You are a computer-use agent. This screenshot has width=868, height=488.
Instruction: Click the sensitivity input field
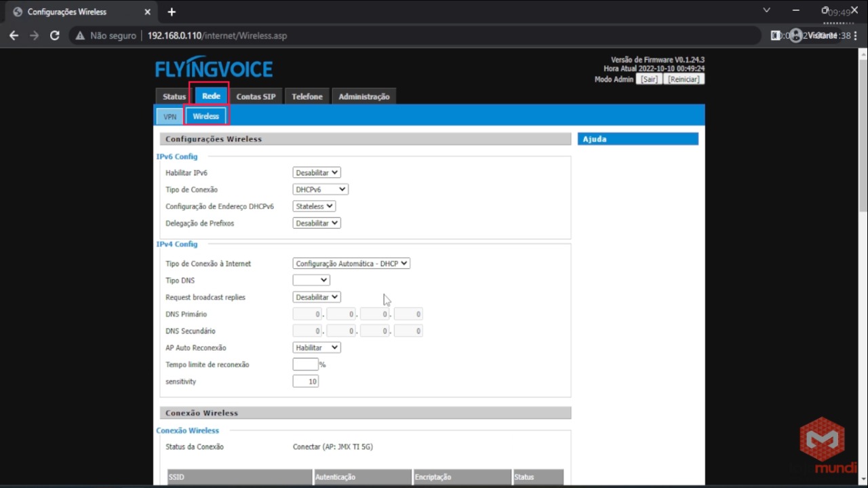[305, 381]
